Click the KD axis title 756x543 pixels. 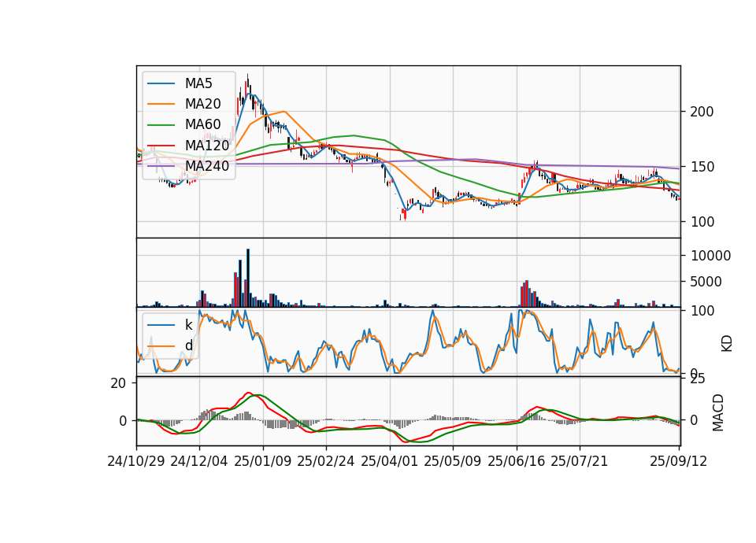727,344
